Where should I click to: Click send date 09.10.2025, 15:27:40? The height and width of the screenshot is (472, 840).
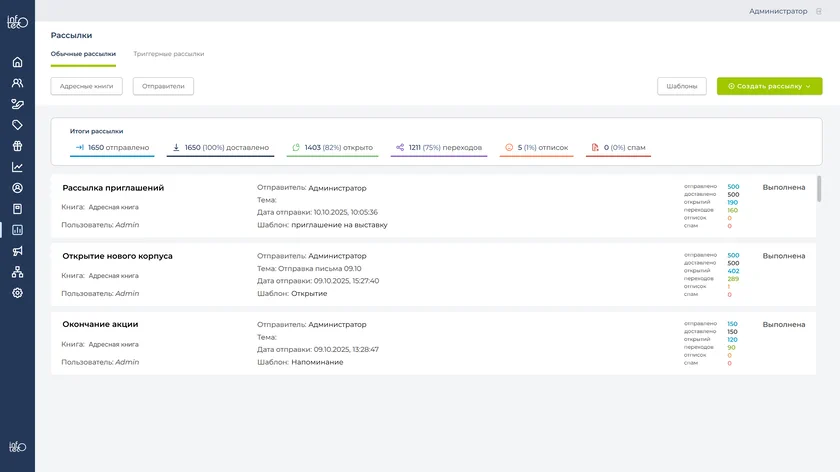(x=346, y=281)
